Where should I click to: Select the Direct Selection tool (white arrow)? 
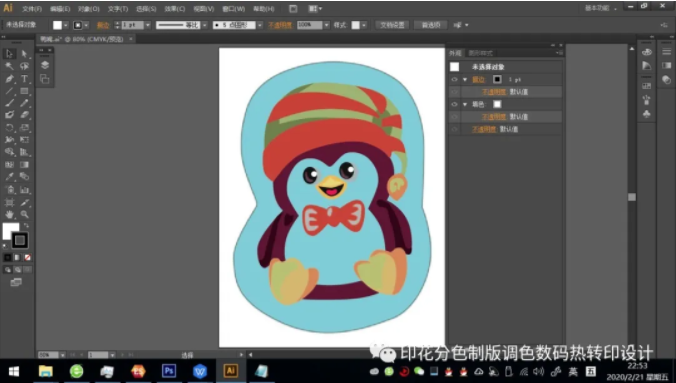(x=24, y=54)
